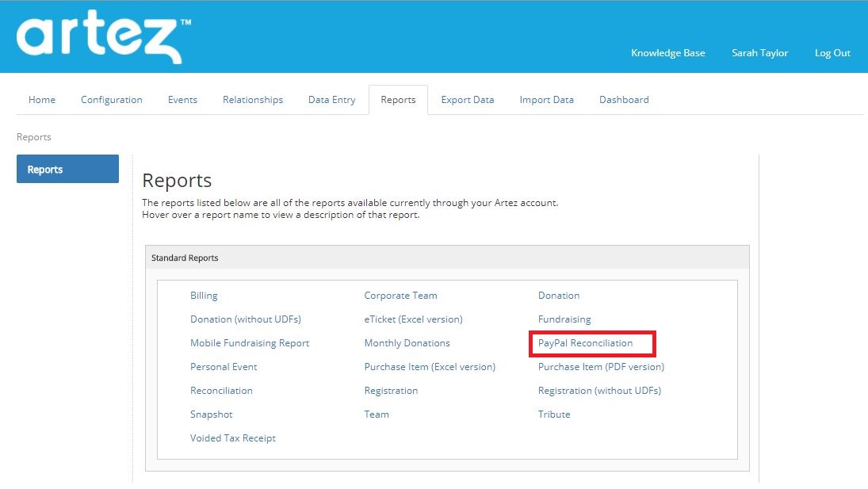Image resolution: width=868 pixels, height=489 pixels.
Task: Click the Reports page heading
Action: point(177,181)
